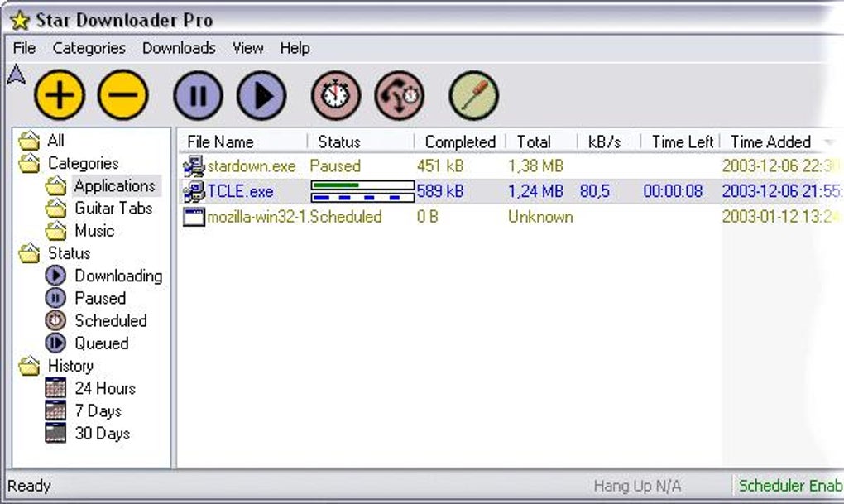
Task: Show Scheduled status items
Action: click(x=110, y=321)
